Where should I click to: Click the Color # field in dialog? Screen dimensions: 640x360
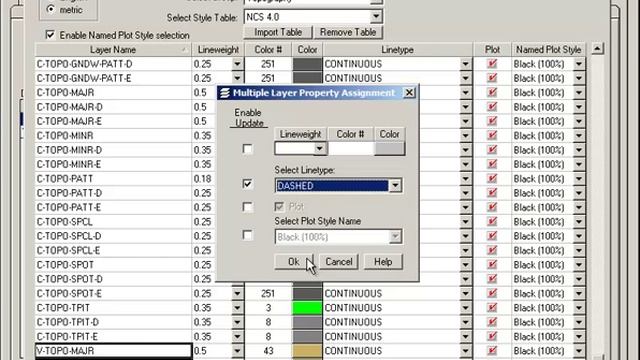pos(351,149)
